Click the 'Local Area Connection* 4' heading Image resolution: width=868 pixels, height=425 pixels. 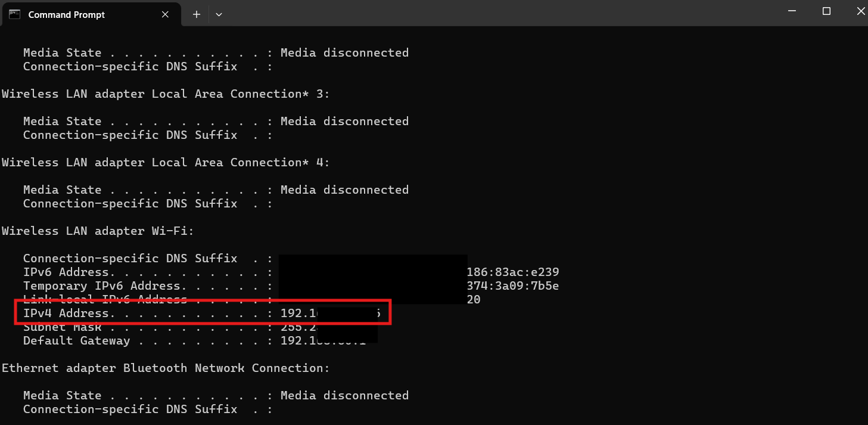(166, 163)
